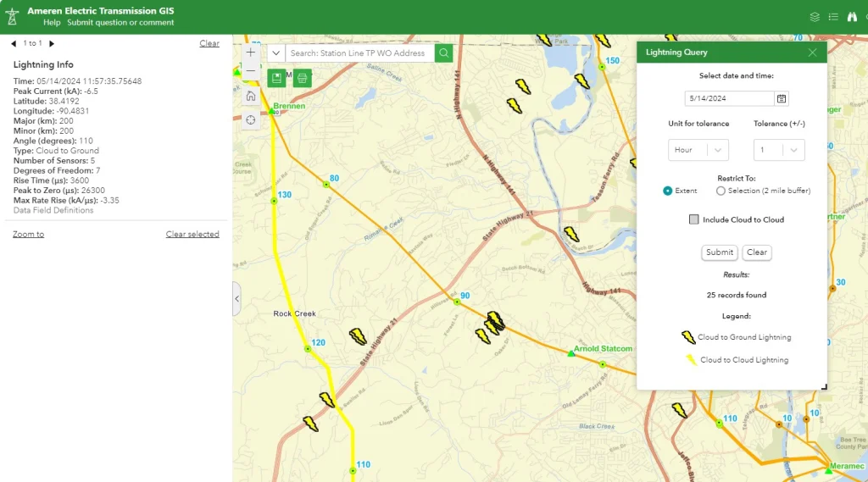Click the Arnold Statcom substation marker
This screenshot has width=868, height=482.
(570, 353)
